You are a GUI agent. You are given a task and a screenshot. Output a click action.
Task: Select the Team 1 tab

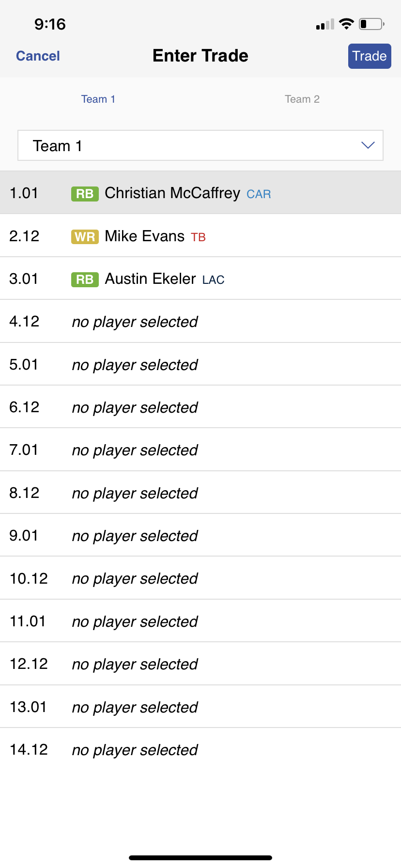(x=98, y=99)
